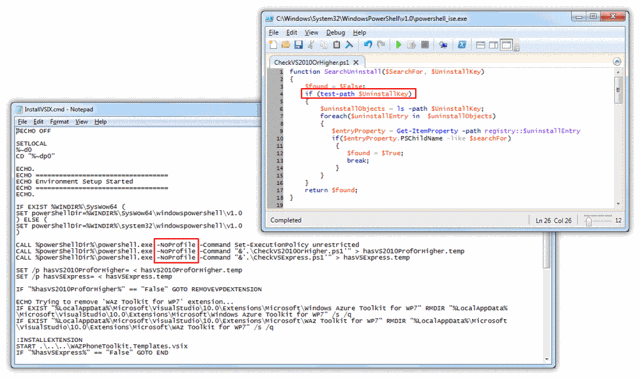Open the Edit menu in PowerShell ISE
The image size is (640, 379).
click(291, 33)
